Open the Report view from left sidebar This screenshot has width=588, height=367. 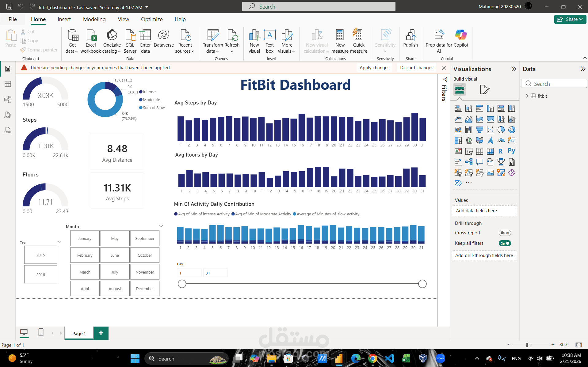coord(8,69)
